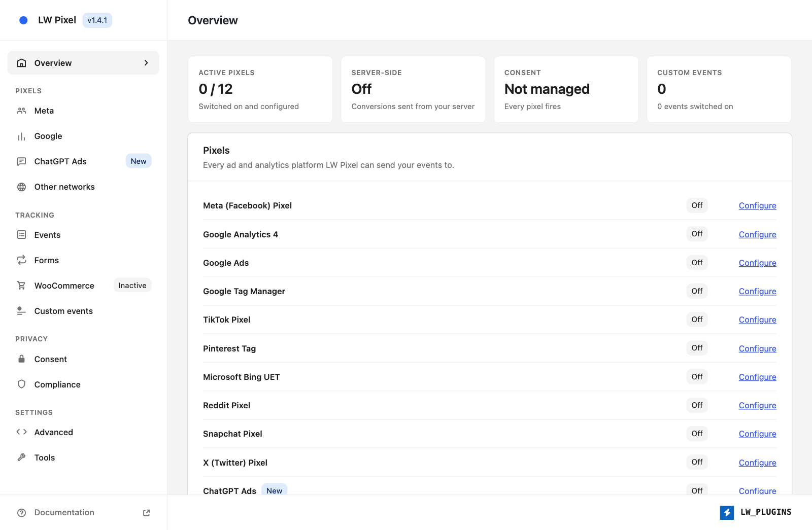Image resolution: width=812 pixels, height=530 pixels.
Task: Configure the X (Twitter) Pixel
Action: click(x=757, y=463)
